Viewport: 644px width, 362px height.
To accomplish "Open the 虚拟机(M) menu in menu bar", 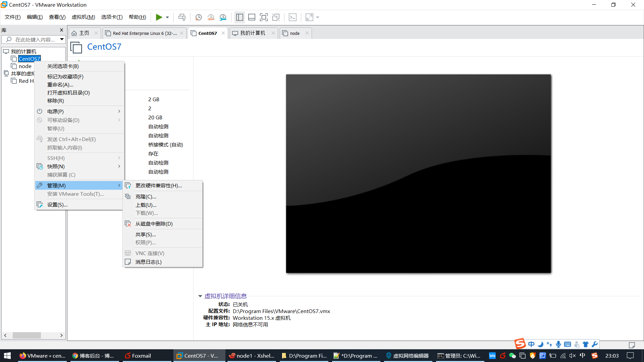I will (x=83, y=17).
